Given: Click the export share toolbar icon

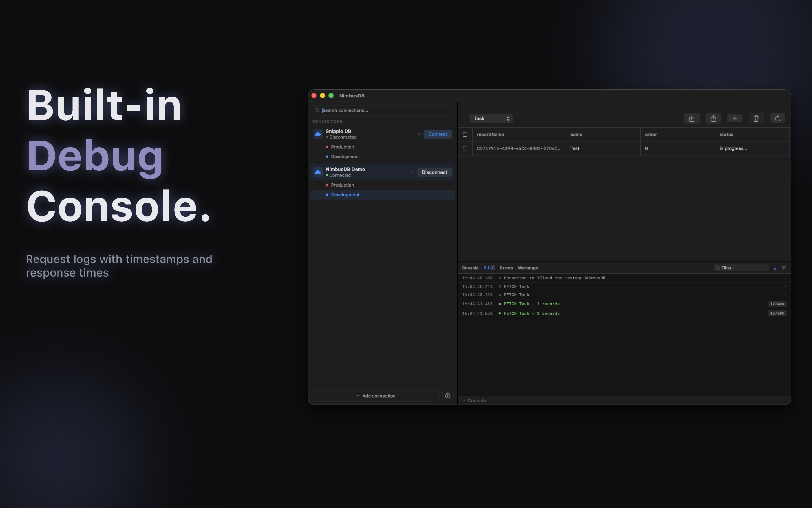Looking at the screenshot, I should point(713,118).
